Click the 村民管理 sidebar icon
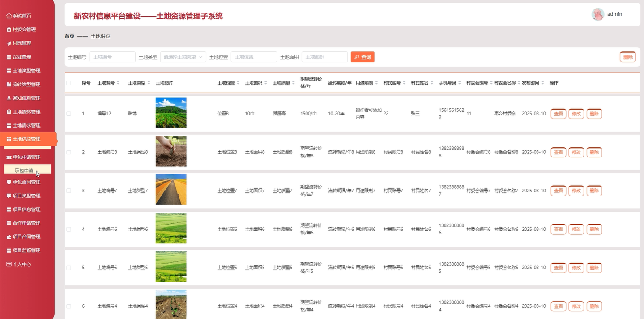644x319 pixels. tap(8, 43)
